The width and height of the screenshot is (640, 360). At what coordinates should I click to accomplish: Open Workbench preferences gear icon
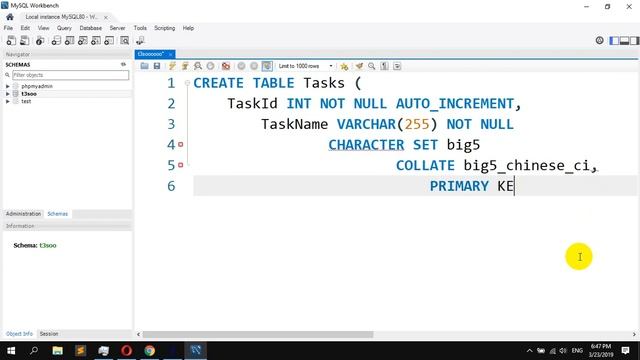coord(599,40)
